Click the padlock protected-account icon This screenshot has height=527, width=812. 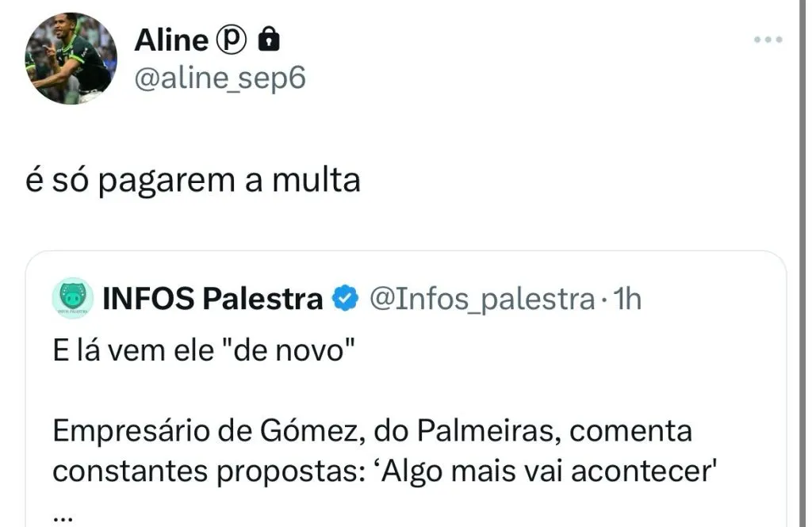click(270, 40)
